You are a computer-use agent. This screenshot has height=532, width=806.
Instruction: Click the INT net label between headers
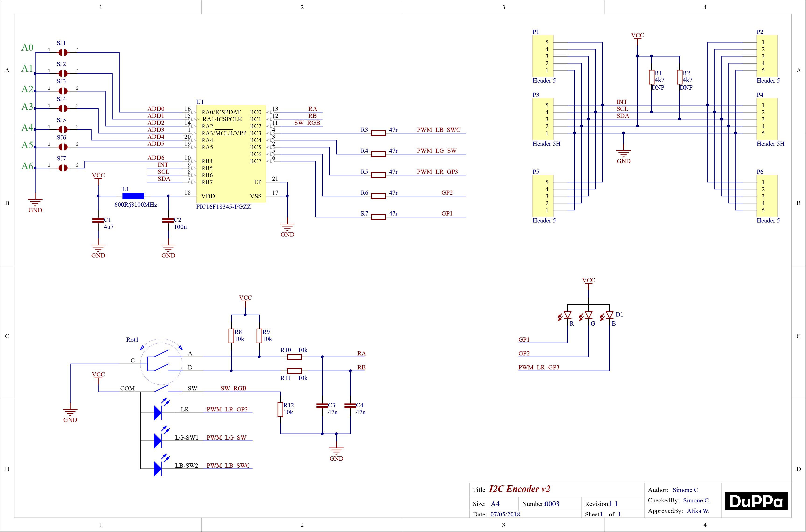click(x=622, y=102)
